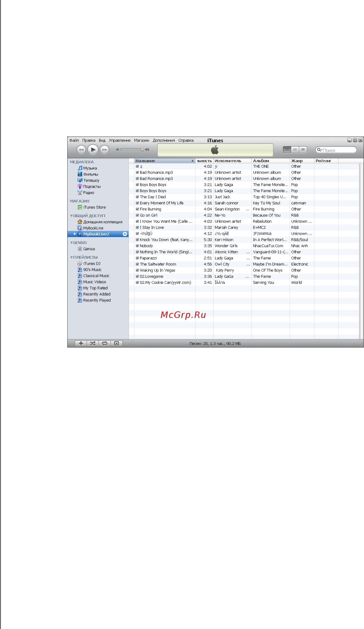364x629 pixels.
Task: Sort by the Альбом column header
Action: [271, 161]
